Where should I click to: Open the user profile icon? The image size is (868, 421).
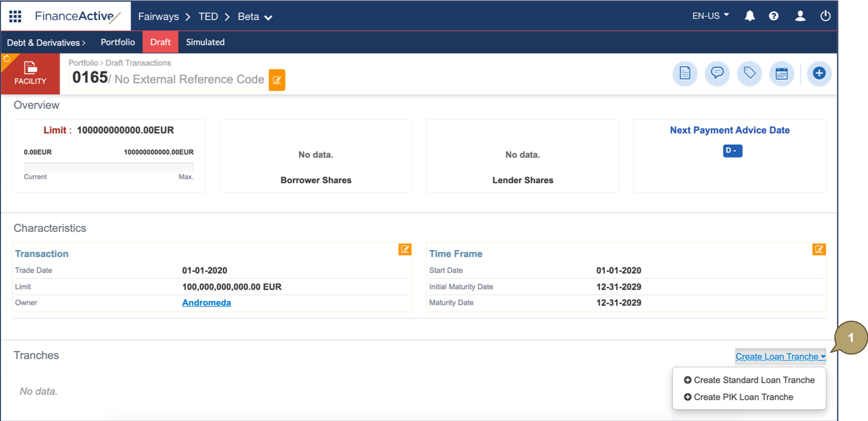point(800,16)
